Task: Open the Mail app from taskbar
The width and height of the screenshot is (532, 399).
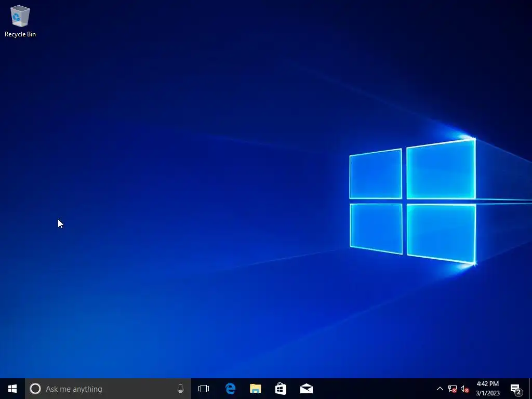Action: (307, 389)
